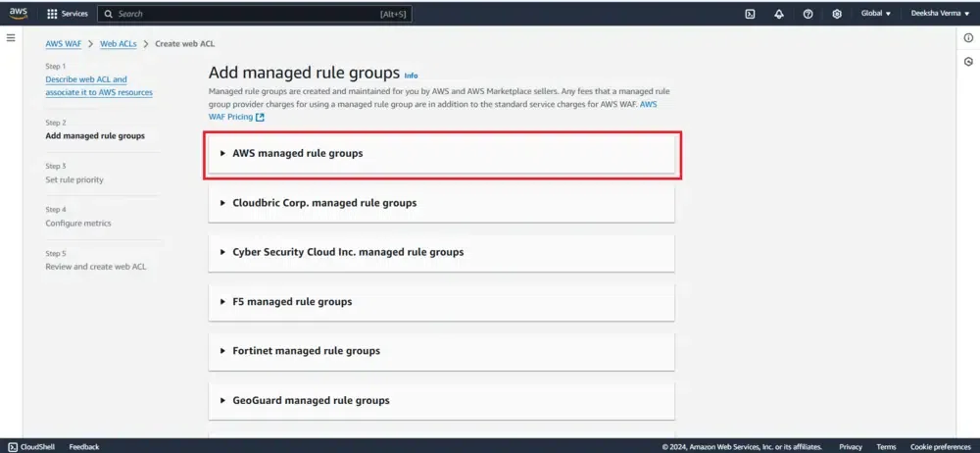Viewport: 980px width, 453px height.
Task: Click the CloudShell label in footer
Action: click(37, 447)
